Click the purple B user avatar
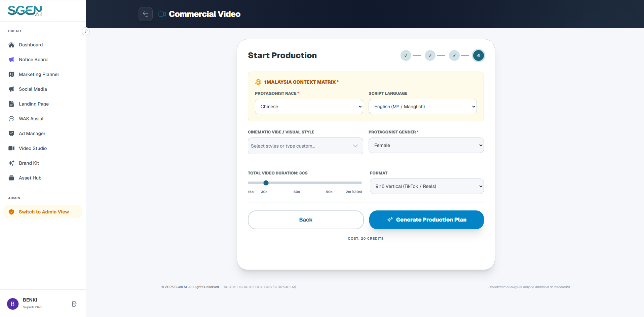The width and height of the screenshot is (644, 317). 13,304
